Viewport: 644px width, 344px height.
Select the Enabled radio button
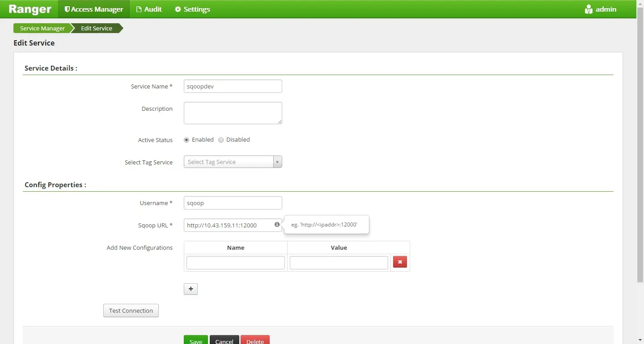click(186, 140)
